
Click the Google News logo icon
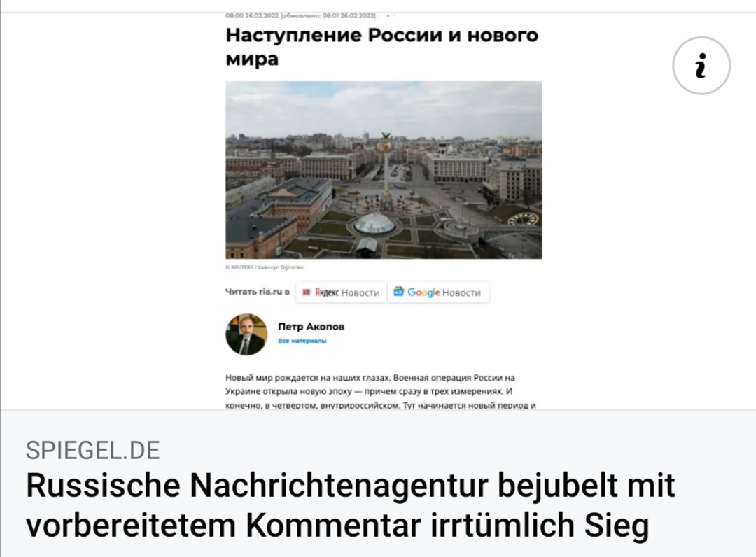398,292
